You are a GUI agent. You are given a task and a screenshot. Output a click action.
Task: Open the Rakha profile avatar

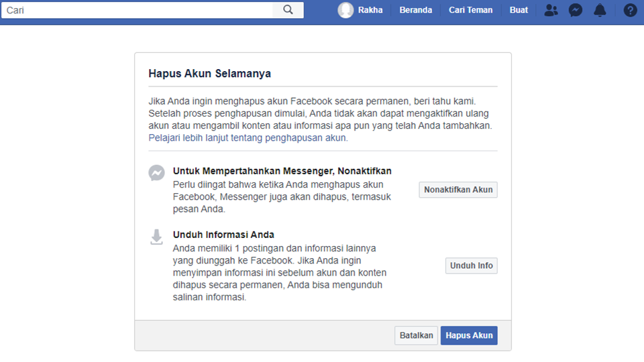tap(345, 10)
